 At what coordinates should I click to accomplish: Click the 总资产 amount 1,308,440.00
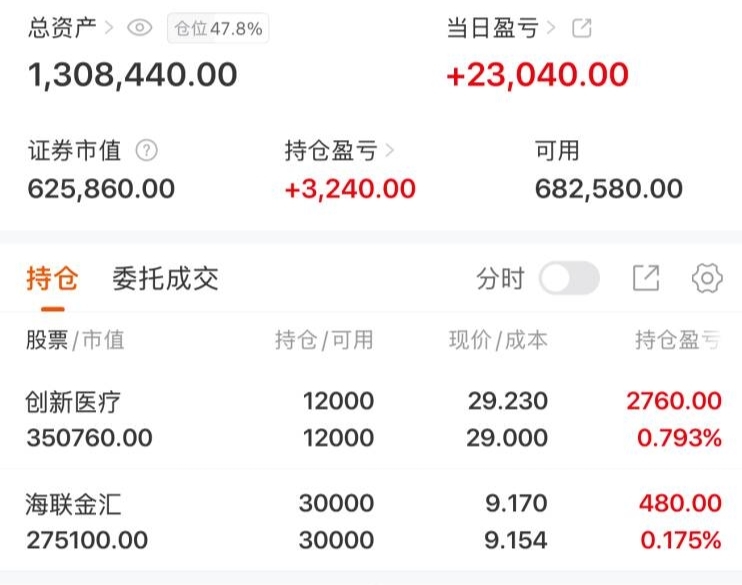pos(132,75)
